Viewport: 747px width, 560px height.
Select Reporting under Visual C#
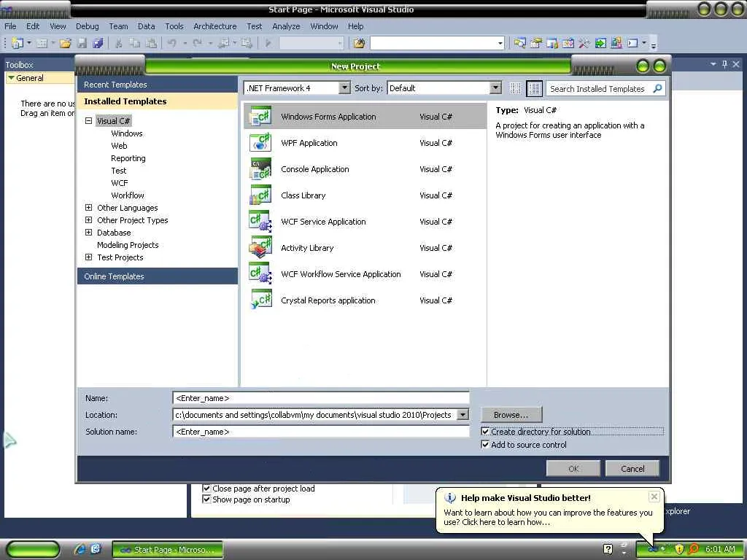pos(128,158)
